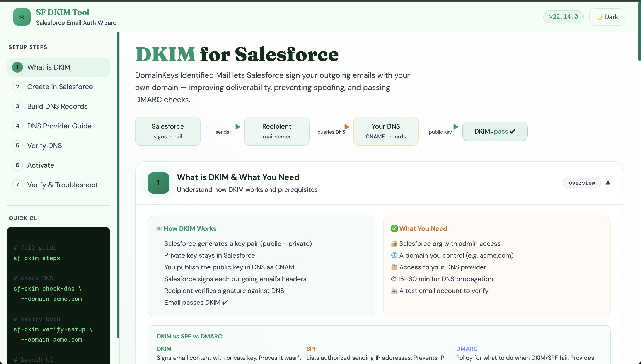
Task: Toggle Dark mode
Action: (607, 17)
